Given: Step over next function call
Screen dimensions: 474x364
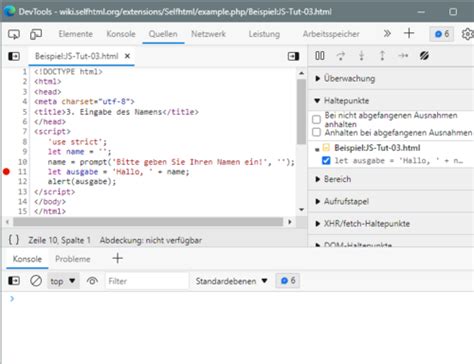Looking at the screenshot, I should (x=341, y=56).
